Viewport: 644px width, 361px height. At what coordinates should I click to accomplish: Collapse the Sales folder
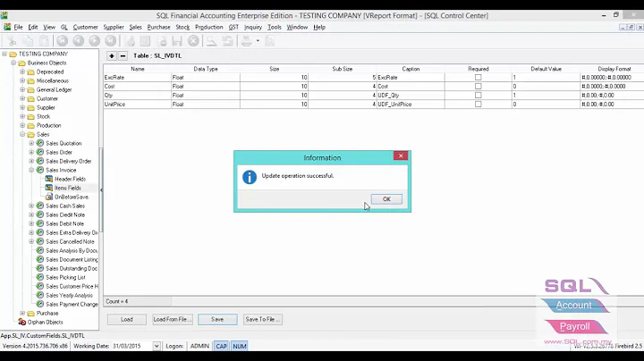click(x=22, y=135)
